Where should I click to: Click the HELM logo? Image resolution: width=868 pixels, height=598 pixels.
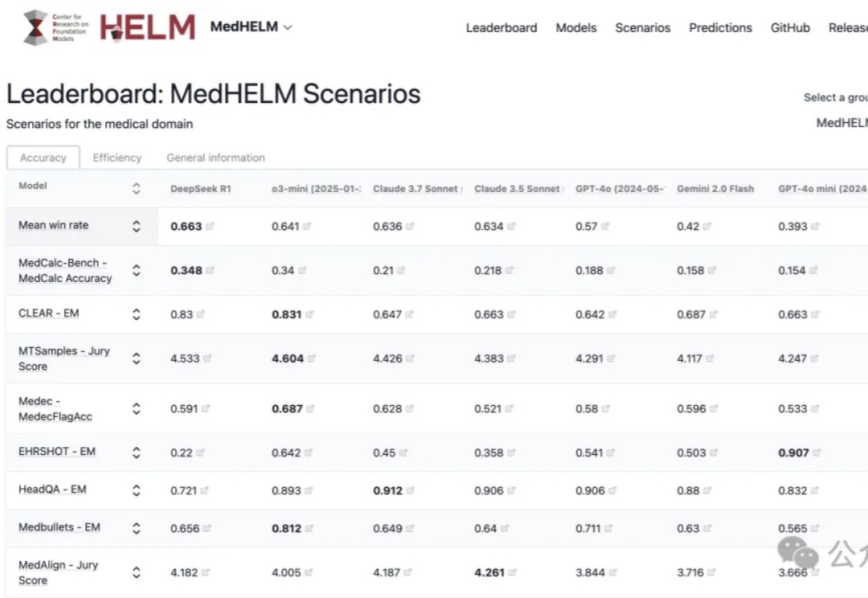point(147,27)
